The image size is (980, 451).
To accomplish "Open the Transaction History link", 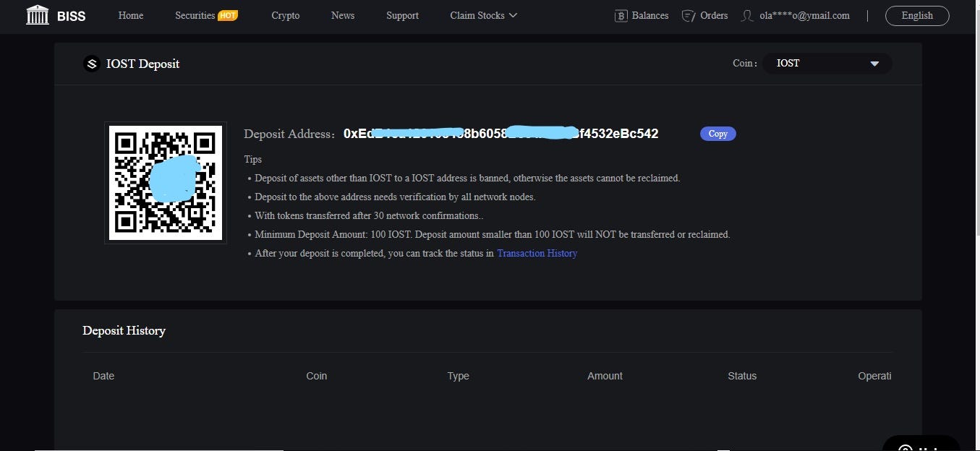I will (537, 254).
